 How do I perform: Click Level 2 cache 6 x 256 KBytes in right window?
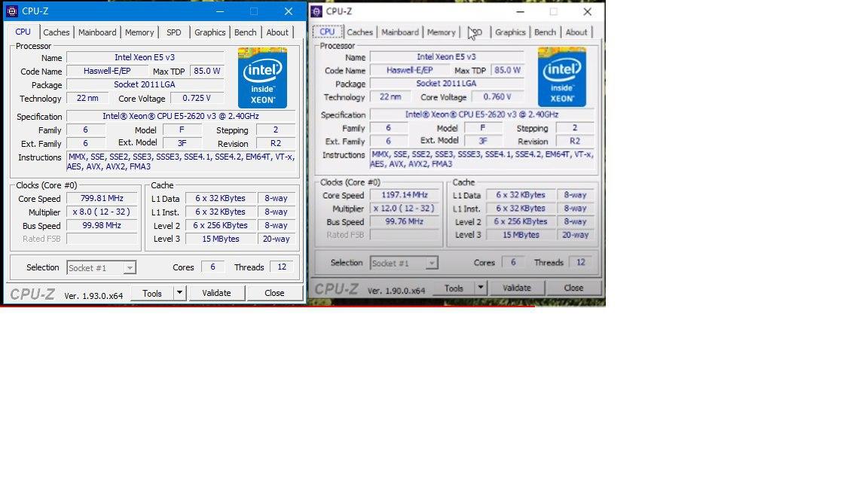pos(521,221)
